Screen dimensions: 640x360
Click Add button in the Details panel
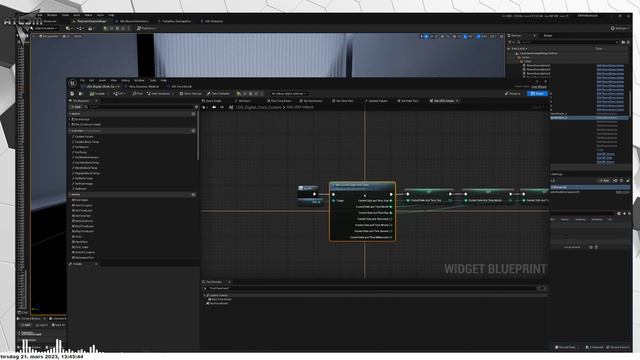click(604, 180)
